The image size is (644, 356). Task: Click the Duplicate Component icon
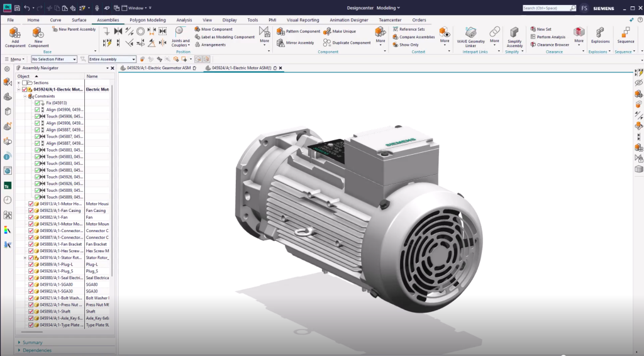pyautogui.click(x=327, y=43)
